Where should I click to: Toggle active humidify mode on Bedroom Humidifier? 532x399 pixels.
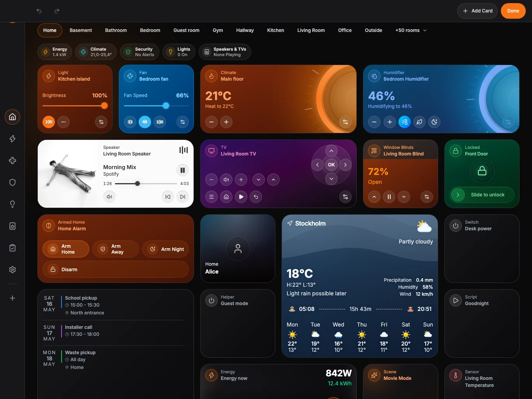pyautogui.click(x=405, y=122)
